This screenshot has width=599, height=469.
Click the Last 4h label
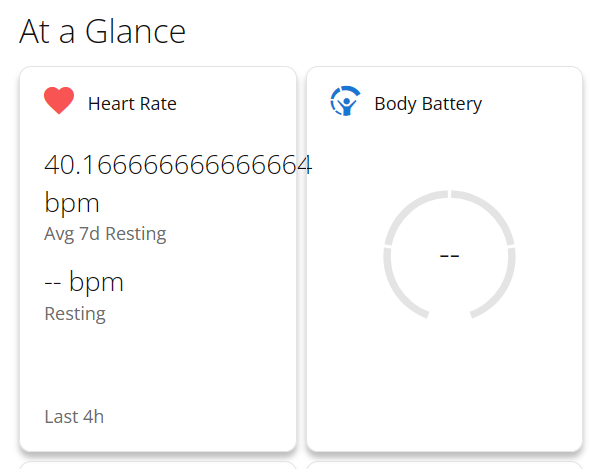pyautogui.click(x=74, y=417)
